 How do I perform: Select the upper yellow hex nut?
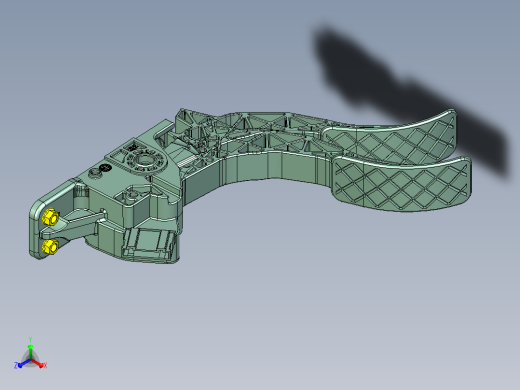point(50,217)
